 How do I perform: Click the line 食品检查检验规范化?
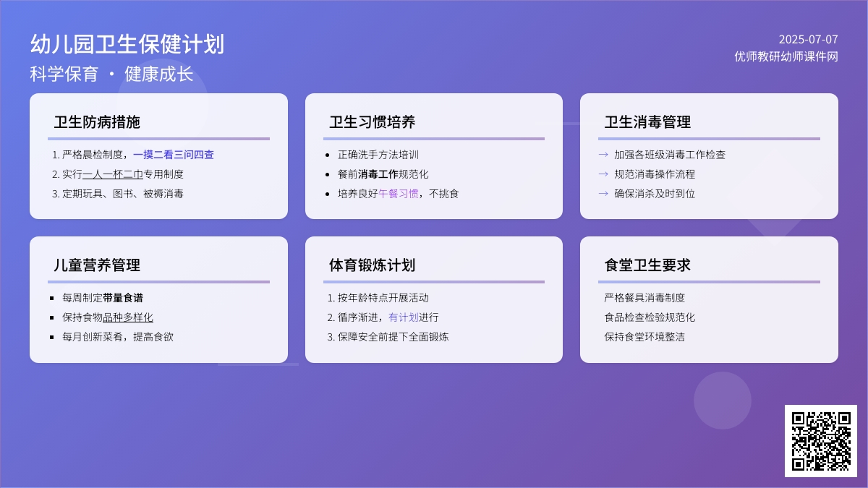650,317
